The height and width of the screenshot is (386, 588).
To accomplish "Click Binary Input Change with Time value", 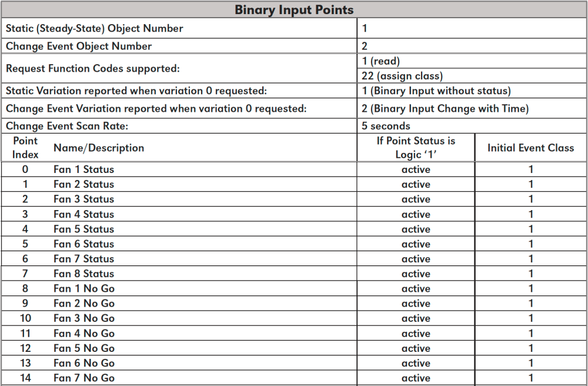I will tap(445, 108).
